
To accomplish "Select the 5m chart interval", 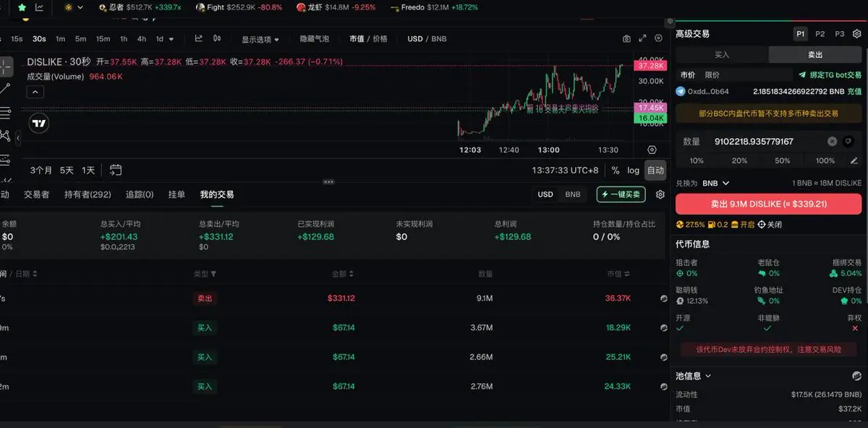I will (80, 39).
